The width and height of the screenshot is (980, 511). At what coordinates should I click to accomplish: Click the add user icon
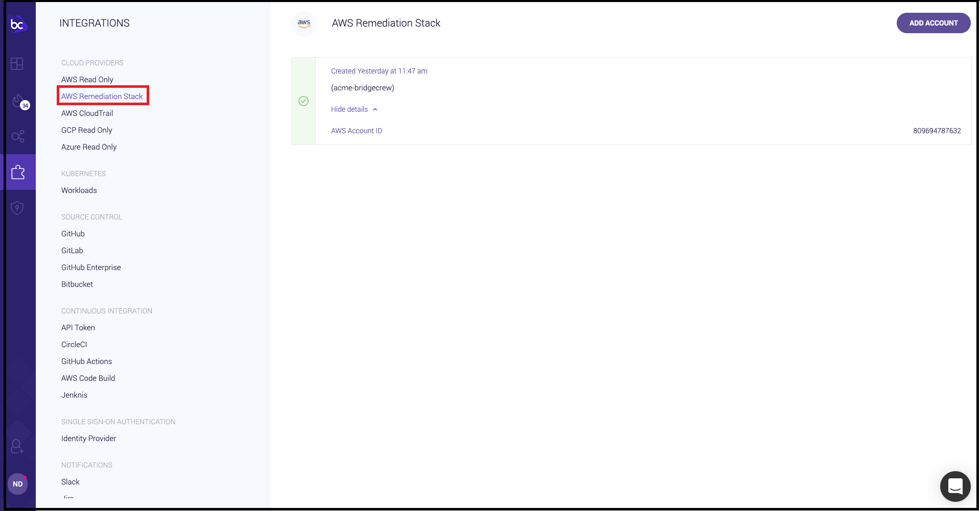(17, 447)
